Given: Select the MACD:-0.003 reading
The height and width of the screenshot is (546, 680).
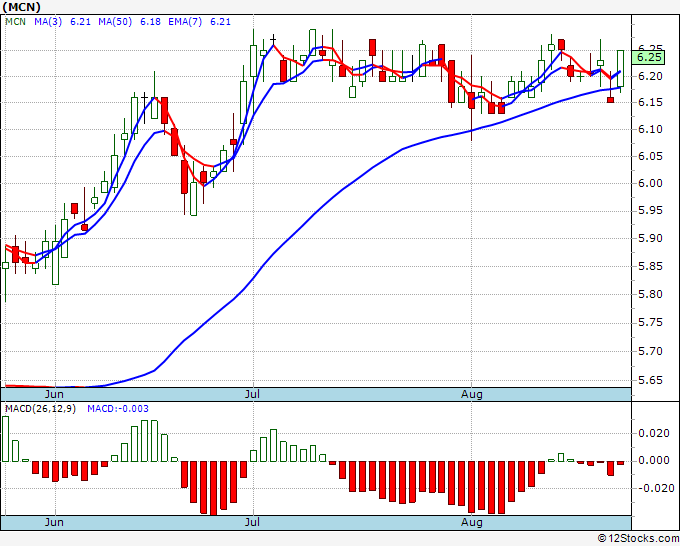Looking at the screenshot, I should pos(118,409).
